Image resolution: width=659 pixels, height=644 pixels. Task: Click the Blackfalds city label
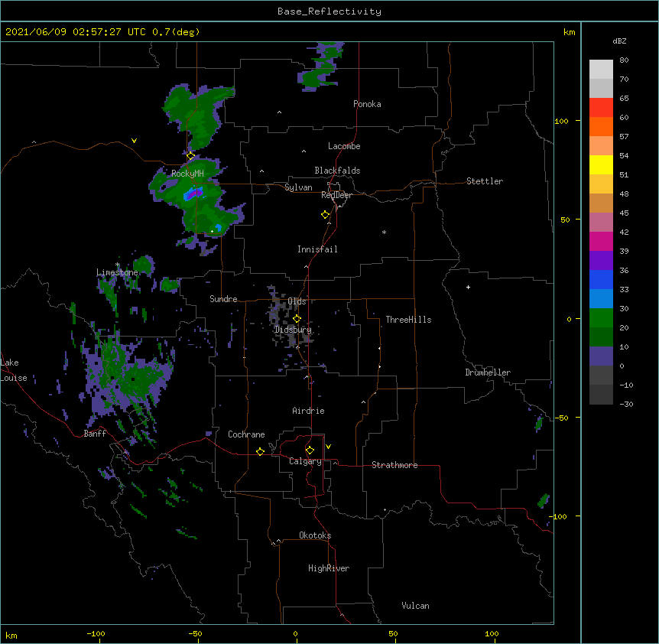coord(337,171)
